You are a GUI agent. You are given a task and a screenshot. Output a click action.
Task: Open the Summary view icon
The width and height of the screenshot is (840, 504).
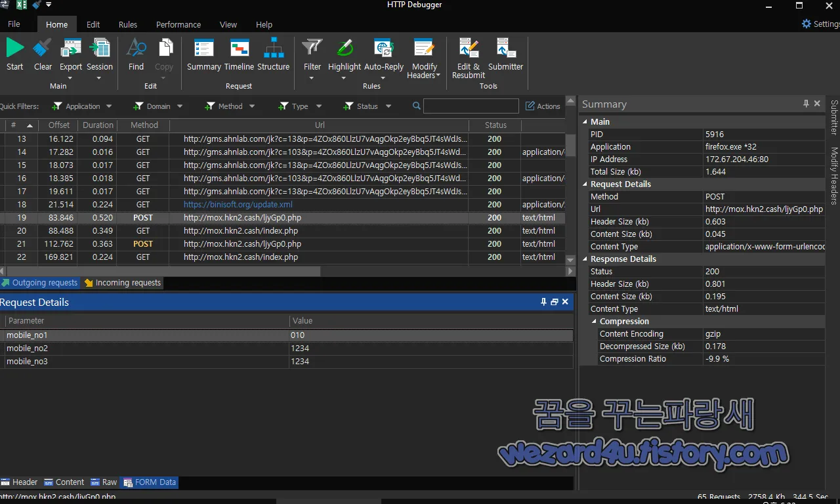(x=204, y=48)
